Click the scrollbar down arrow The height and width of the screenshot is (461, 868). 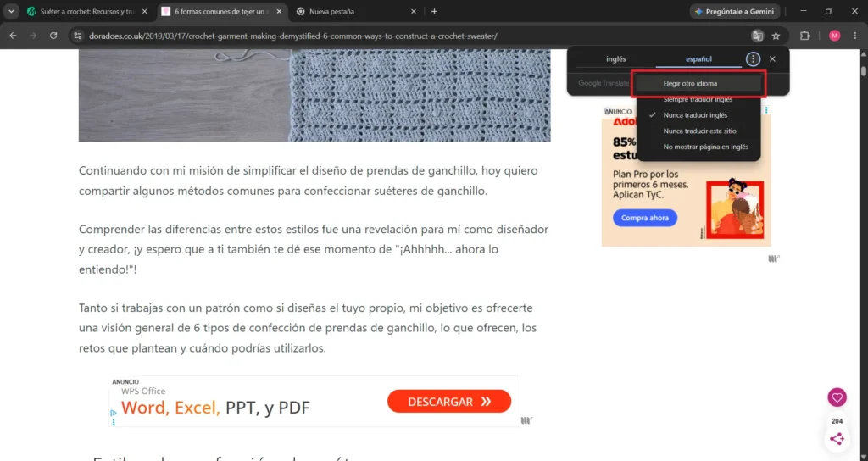coord(864,457)
